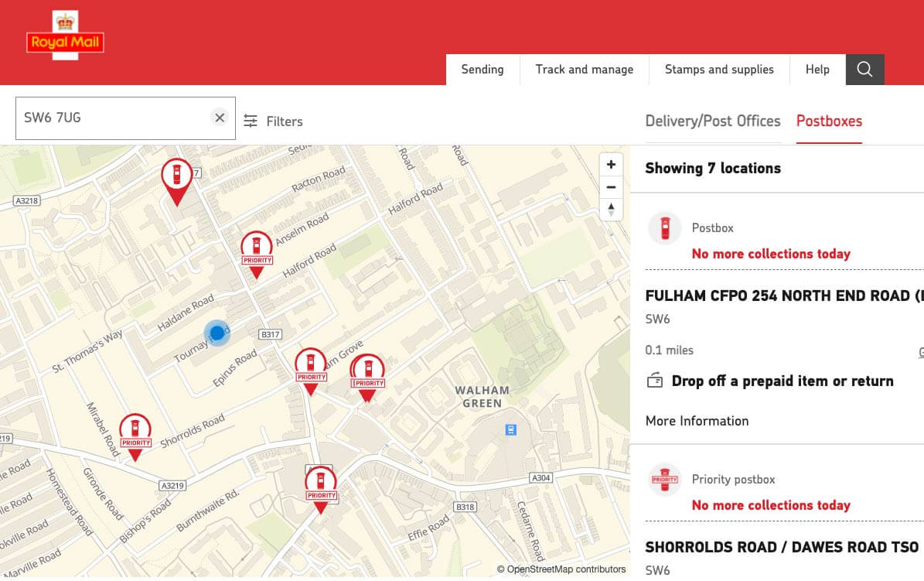The height and width of the screenshot is (581, 924).
Task: Expand More Information for Fulham CFPO
Action: 697,421
